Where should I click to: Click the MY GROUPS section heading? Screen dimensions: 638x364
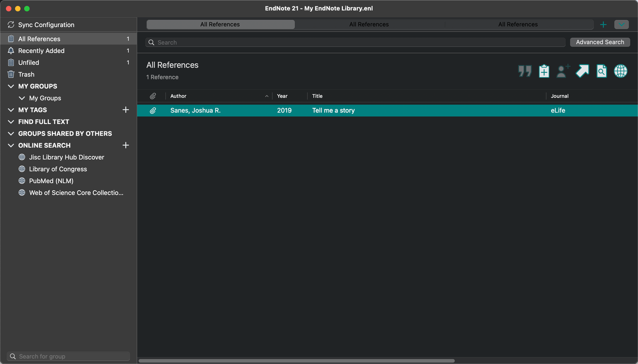point(38,86)
